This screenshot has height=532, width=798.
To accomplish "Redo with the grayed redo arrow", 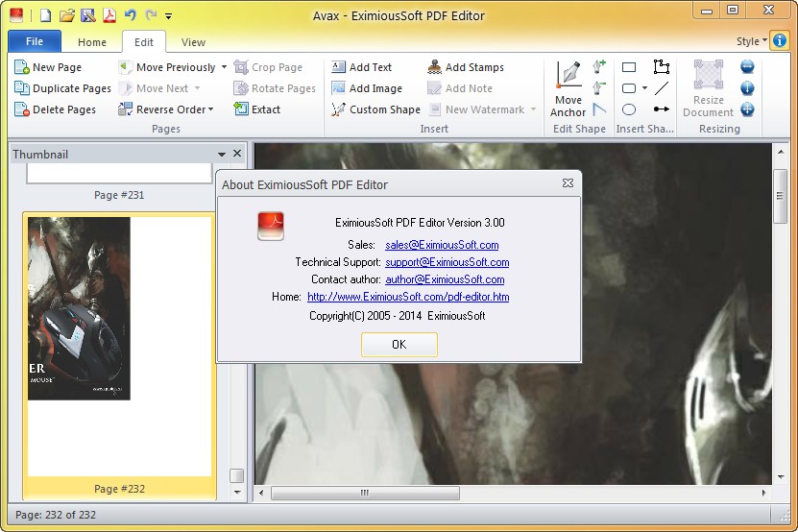I will click(151, 15).
